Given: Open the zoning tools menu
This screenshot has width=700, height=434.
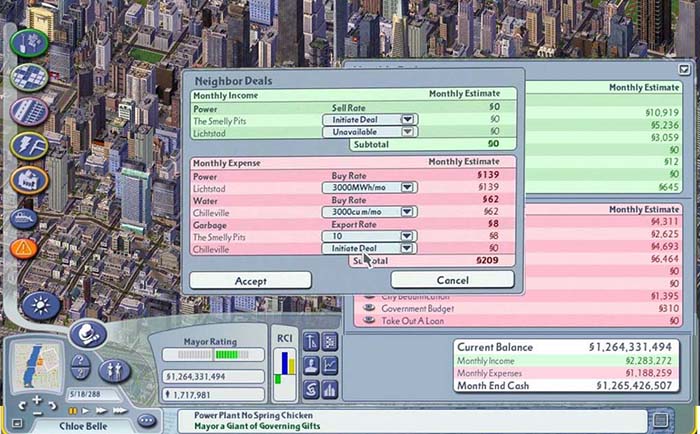Looking at the screenshot, I should click(28, 76).
